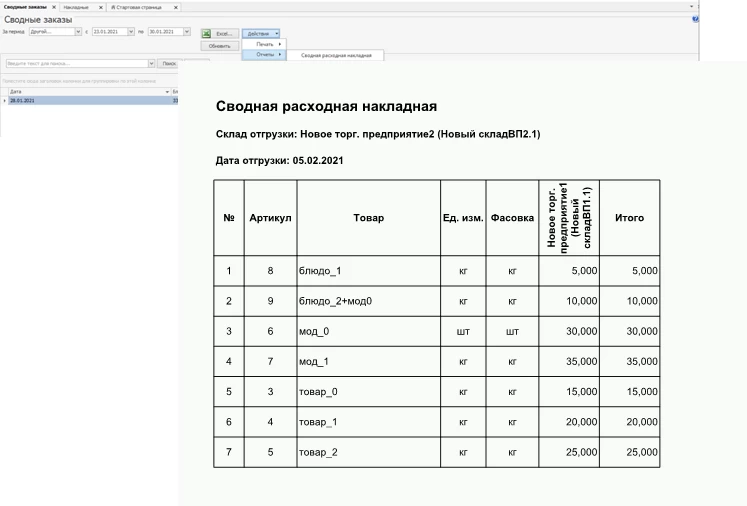The image size is (747, 506).
Task: Open the Печать submenu
Action: [264, 44]
